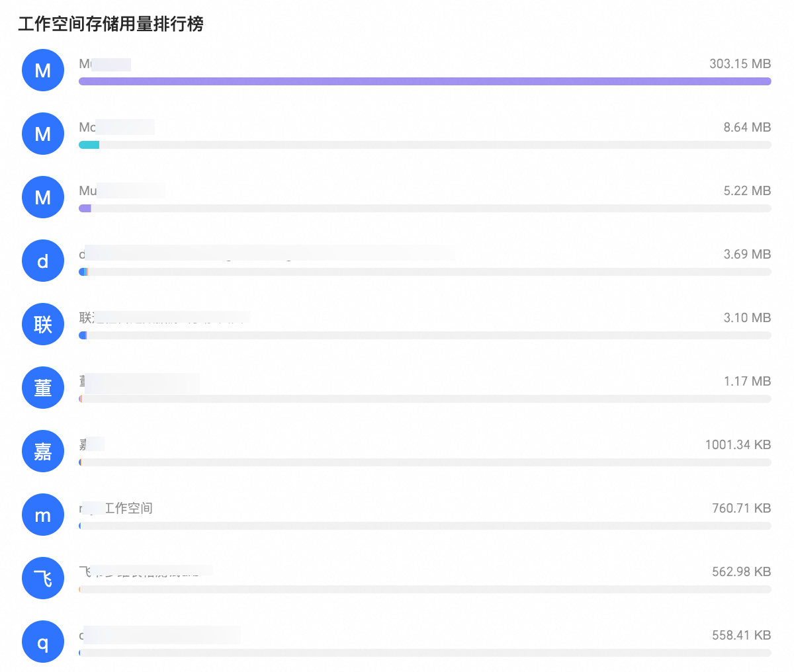Click the avatar beside 303.15 MB
Viewport: 794px width, 672px height.
43,70
